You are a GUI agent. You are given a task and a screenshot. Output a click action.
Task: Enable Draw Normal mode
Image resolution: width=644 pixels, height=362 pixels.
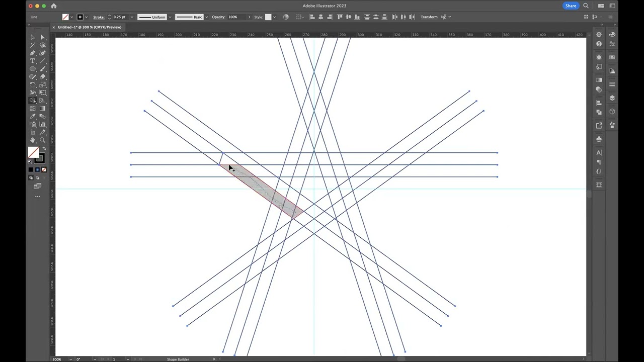31,178
